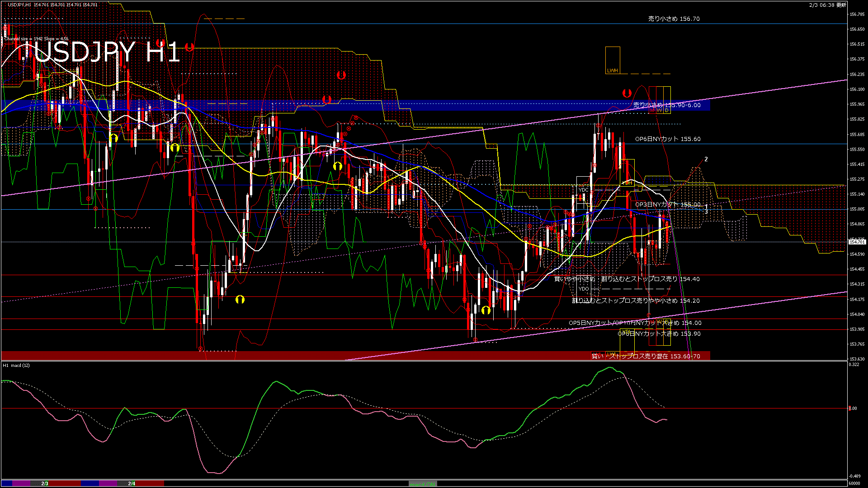Click the 売り小さめ 156.70 order label

[674, 19]
